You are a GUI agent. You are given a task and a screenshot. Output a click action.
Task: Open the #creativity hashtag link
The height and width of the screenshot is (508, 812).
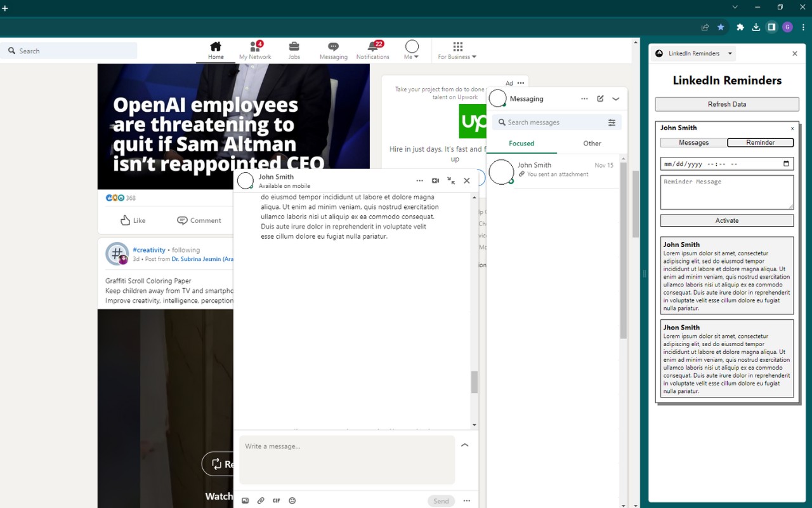(x=149, y=250)
